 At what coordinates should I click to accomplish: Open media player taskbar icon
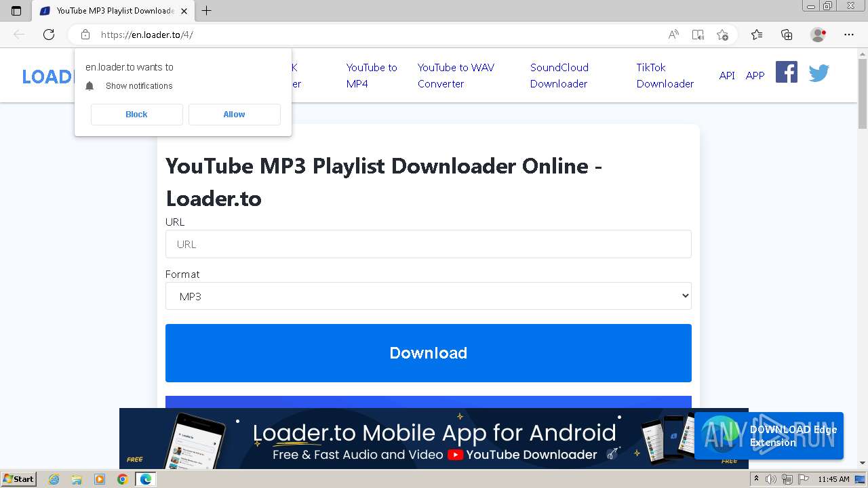tap(100, 479)
